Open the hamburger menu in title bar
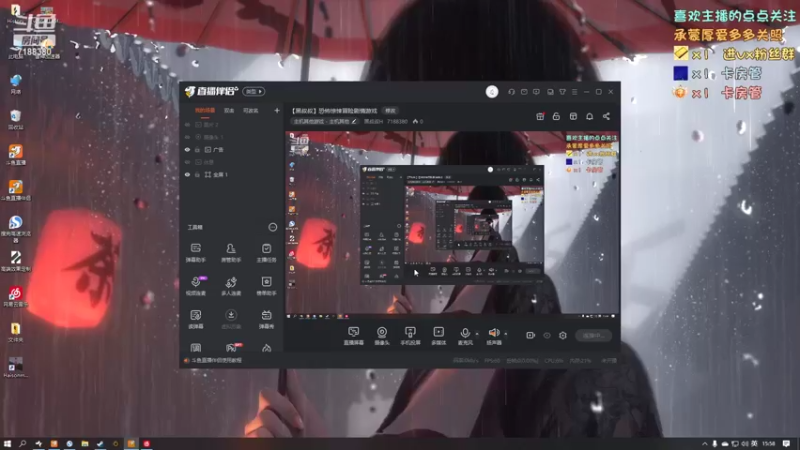Viewport: 800px width, 450px height. pyautogui.click(x=574, y=92)
